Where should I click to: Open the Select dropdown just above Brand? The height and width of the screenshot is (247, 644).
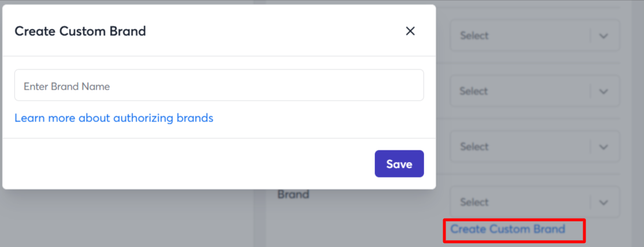pos(521,147)
